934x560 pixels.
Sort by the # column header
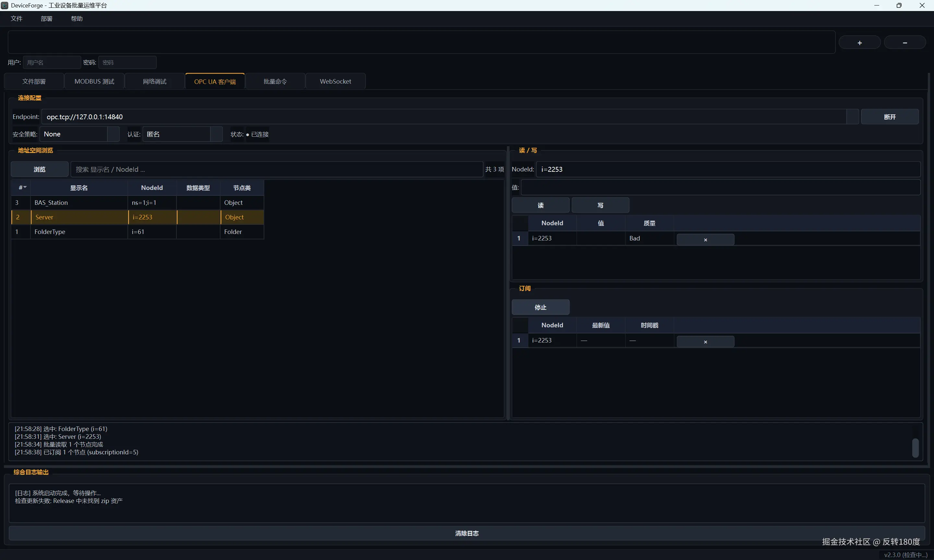pos(21,188)
